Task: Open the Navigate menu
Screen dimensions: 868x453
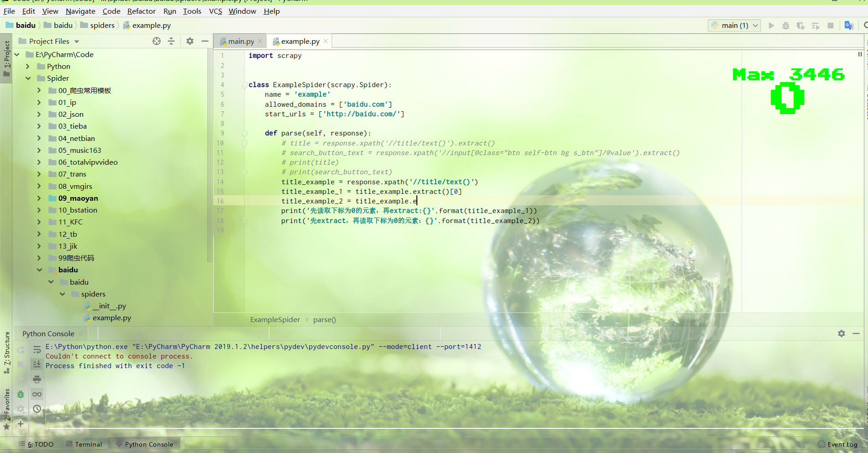Action: pos(80,11)
